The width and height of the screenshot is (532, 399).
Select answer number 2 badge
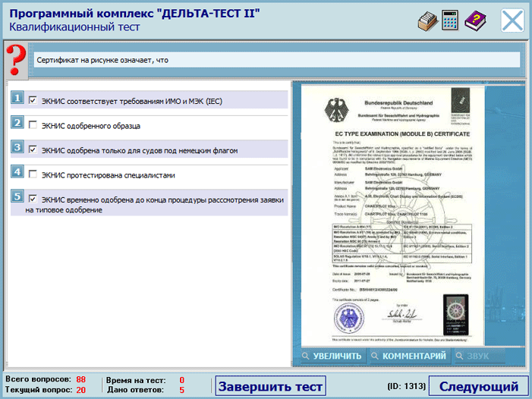tap(17, 122)
